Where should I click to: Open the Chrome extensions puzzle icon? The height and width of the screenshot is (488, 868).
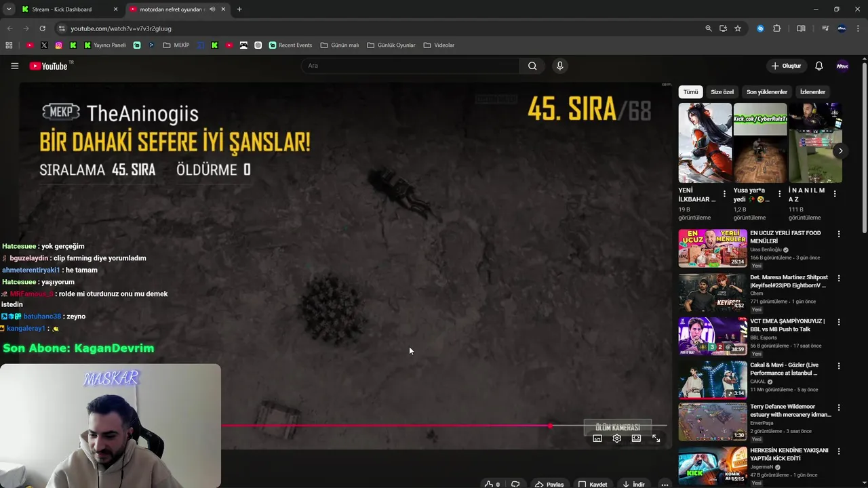point(777,28)
